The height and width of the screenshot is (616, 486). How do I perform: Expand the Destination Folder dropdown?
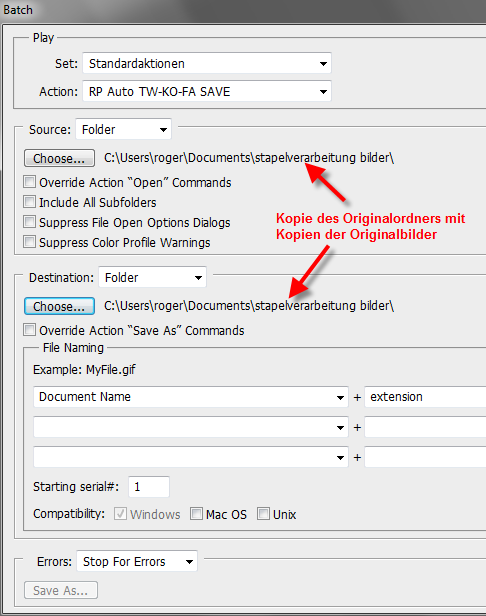(152, 277)
